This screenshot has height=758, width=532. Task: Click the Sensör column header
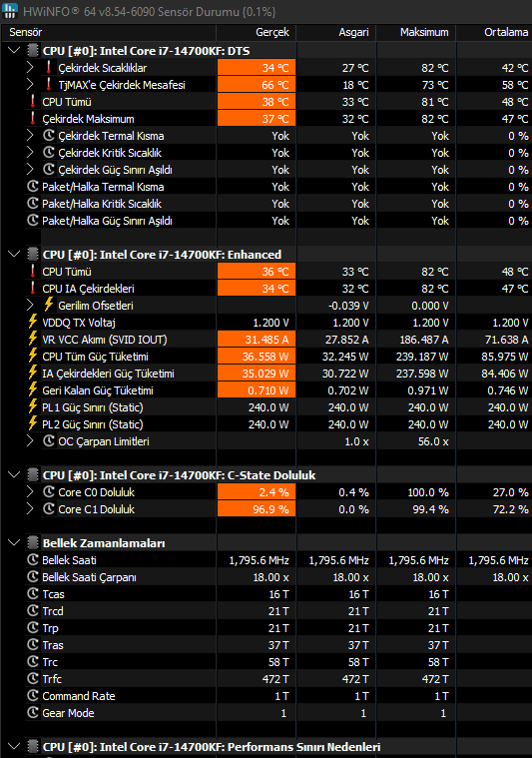(108, 32)
